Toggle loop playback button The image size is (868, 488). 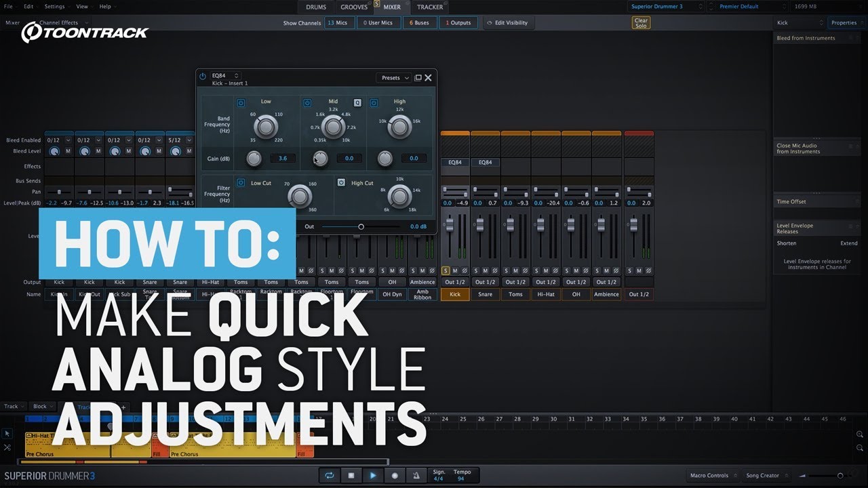pyautogui.click(x=330, y=475)
